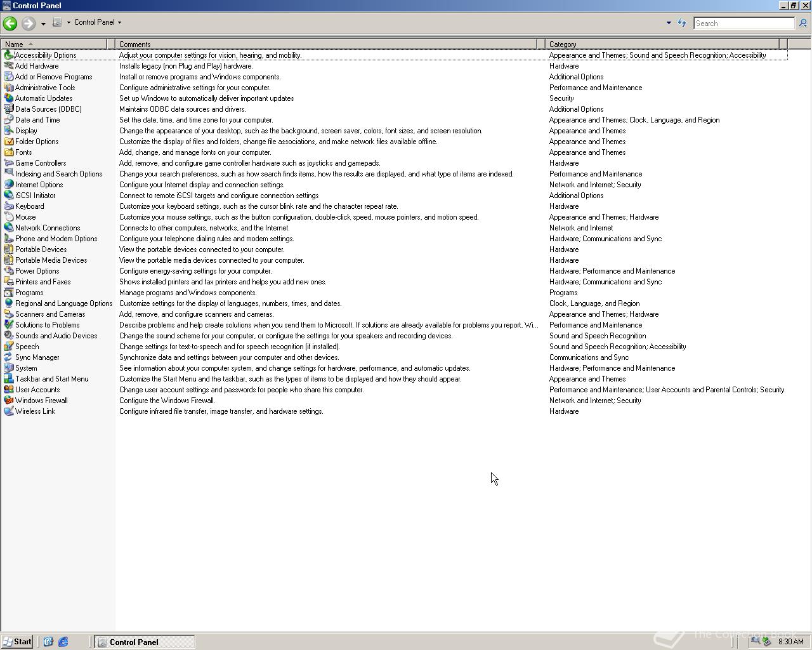
Task: Select the User Accounts icon
Action: click(8, 390)
